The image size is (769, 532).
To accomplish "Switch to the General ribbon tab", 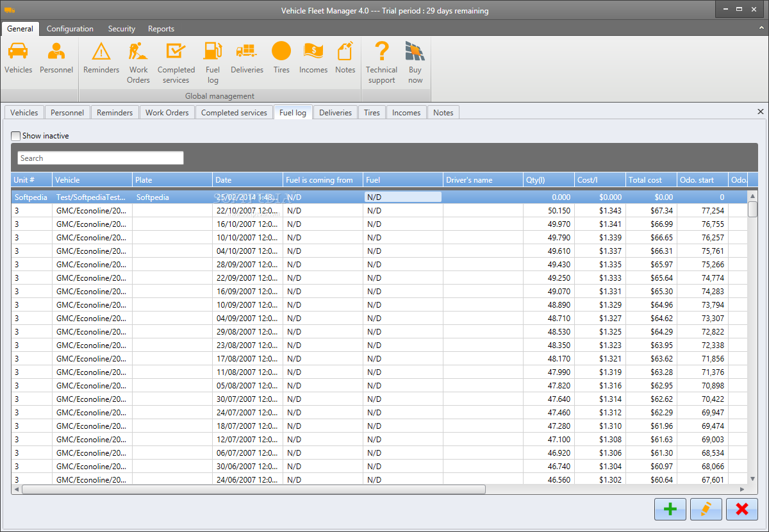I will 21,29.
